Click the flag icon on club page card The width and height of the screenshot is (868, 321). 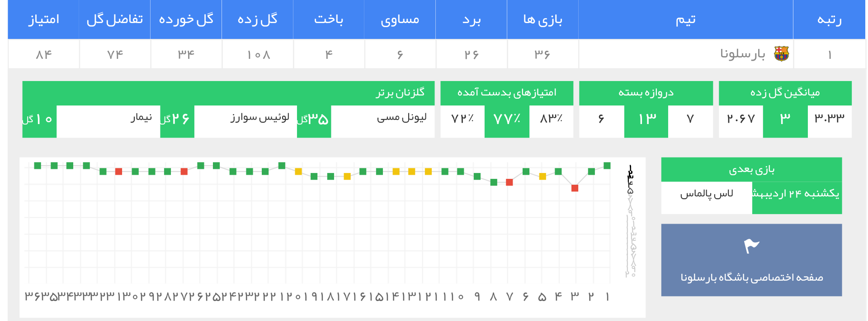[751, 246]
